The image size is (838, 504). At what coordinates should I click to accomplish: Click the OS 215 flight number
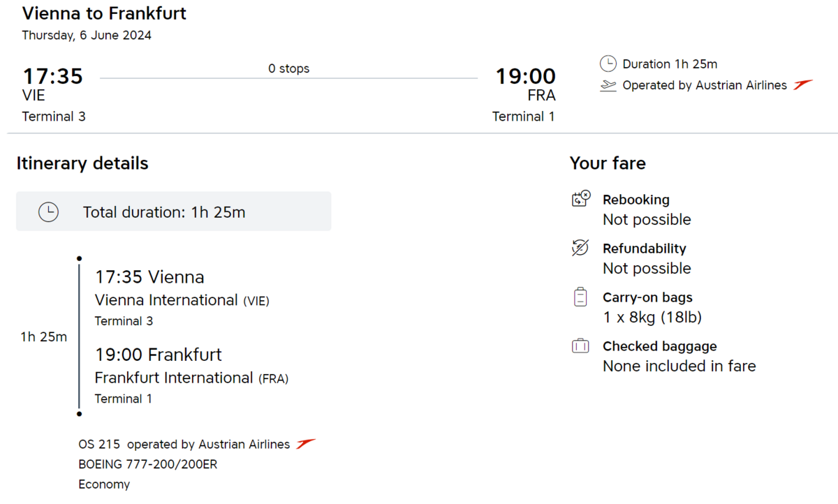99,445
